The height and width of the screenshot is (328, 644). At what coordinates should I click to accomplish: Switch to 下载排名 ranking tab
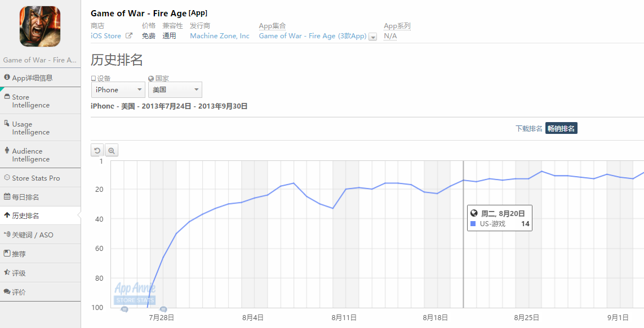(529, 129)
